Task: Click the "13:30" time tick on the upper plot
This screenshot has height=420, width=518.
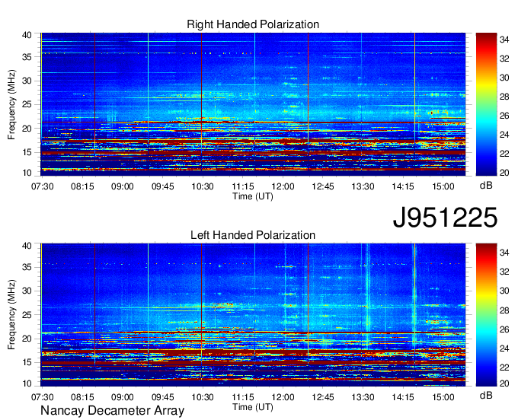Action: (363, 186)
